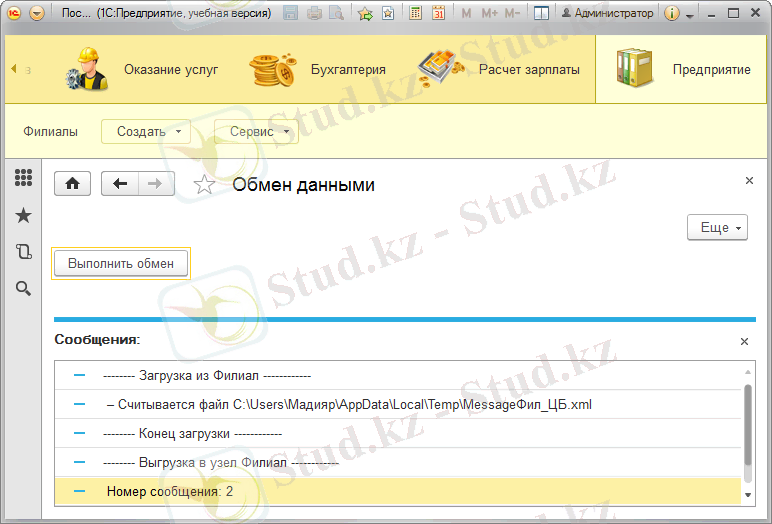The width and height of the screenshot is (772, 524).
Task: Click the Print preview icon
Action: click(336, 13)
